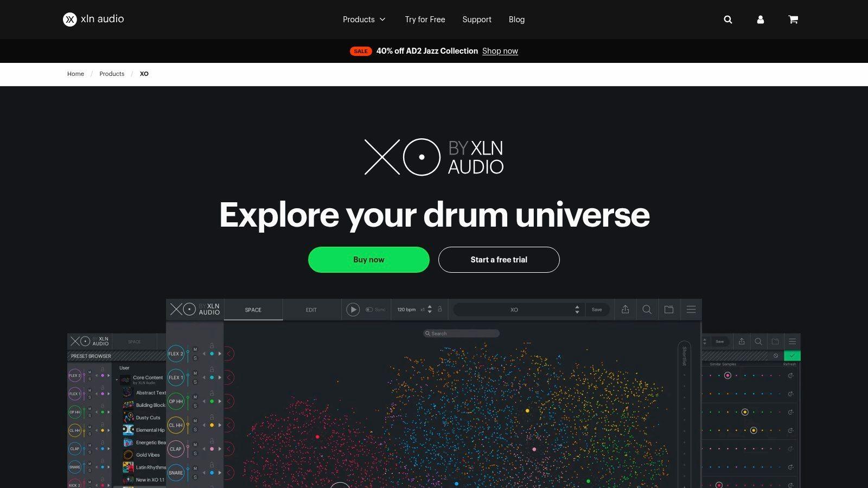This screenshot has width=868, height=488.
Task: Mute SNARE channel in center window
Action: [x=195, y=469]
